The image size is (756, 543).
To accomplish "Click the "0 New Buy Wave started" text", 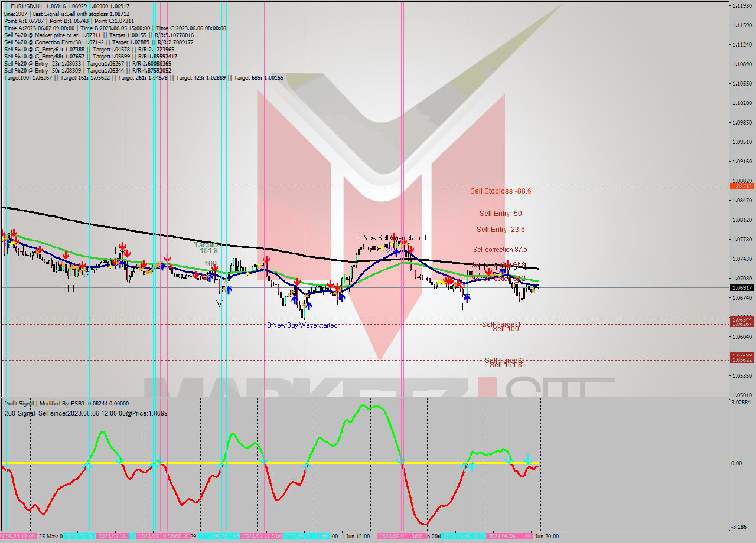I will click(x=302, y=325).
